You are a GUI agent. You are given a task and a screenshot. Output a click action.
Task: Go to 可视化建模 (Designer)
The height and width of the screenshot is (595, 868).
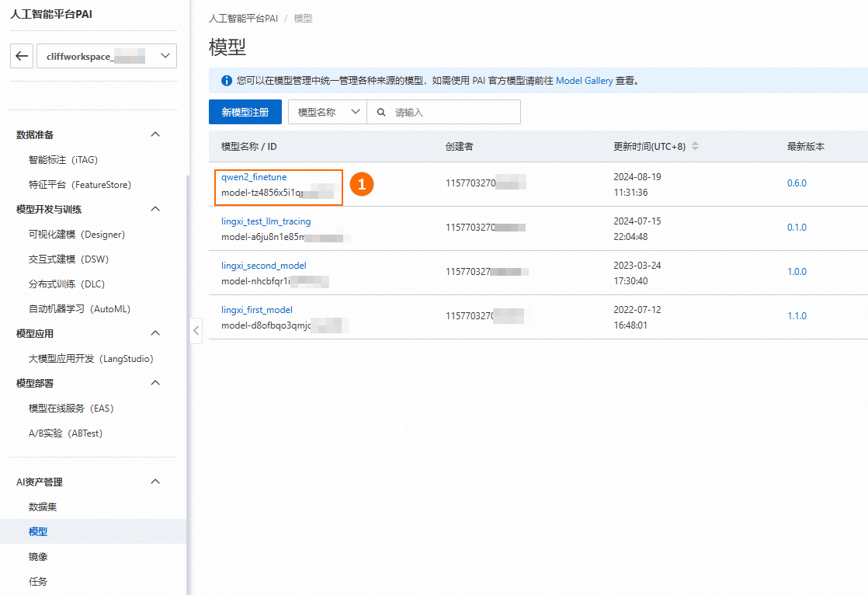[x=77, y=235]
